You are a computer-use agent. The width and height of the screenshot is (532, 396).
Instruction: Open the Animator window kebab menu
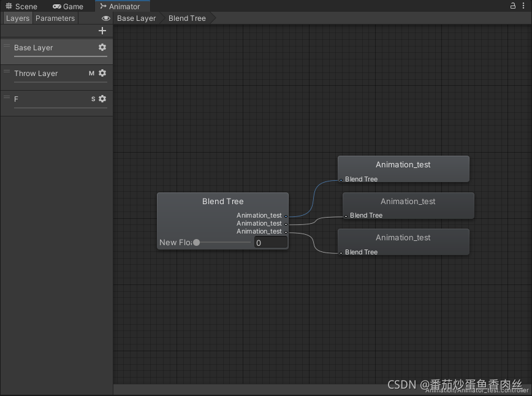tap(523, 6)
